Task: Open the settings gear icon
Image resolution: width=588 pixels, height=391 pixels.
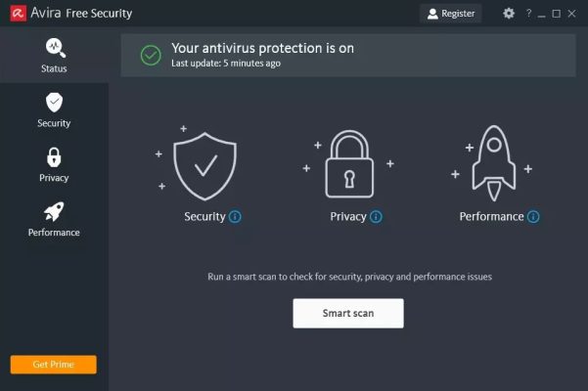Action: click(509, 14)
